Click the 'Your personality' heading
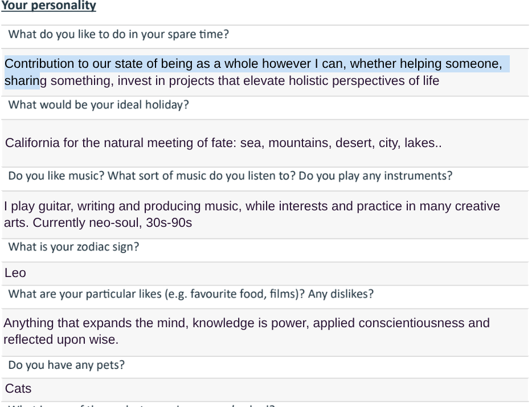Image resolution: width=532 pixels, height=407 pixels. click(x=48, y=6)
